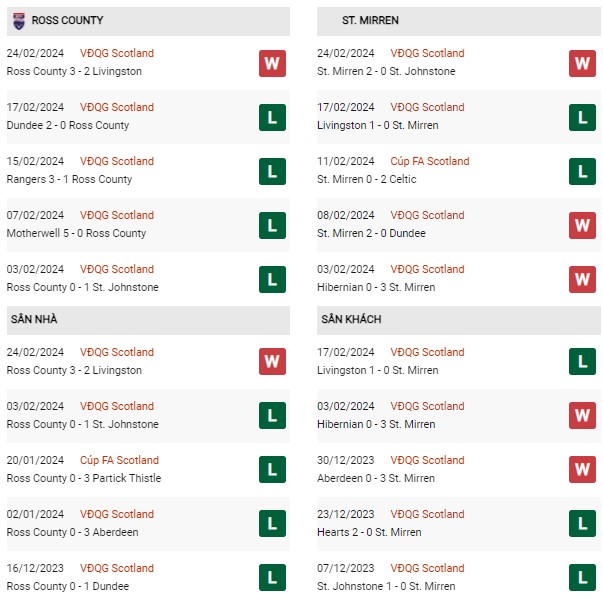
Task: Open Cúp FA Scotland link on 11/02/2024
Action: (430, 161)
